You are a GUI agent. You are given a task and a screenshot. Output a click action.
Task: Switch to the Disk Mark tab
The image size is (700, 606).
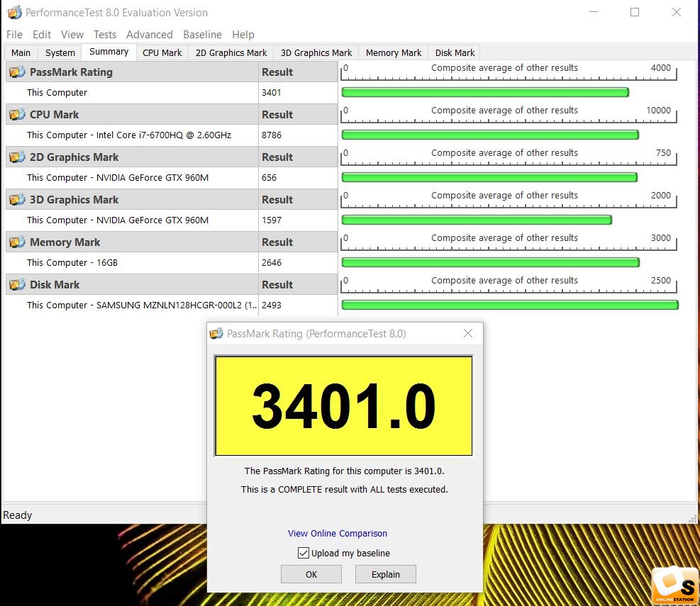455,52
